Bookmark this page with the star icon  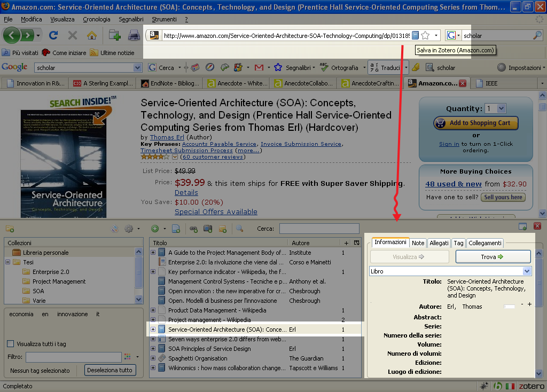pyautogui.click(x=425, y=35)
